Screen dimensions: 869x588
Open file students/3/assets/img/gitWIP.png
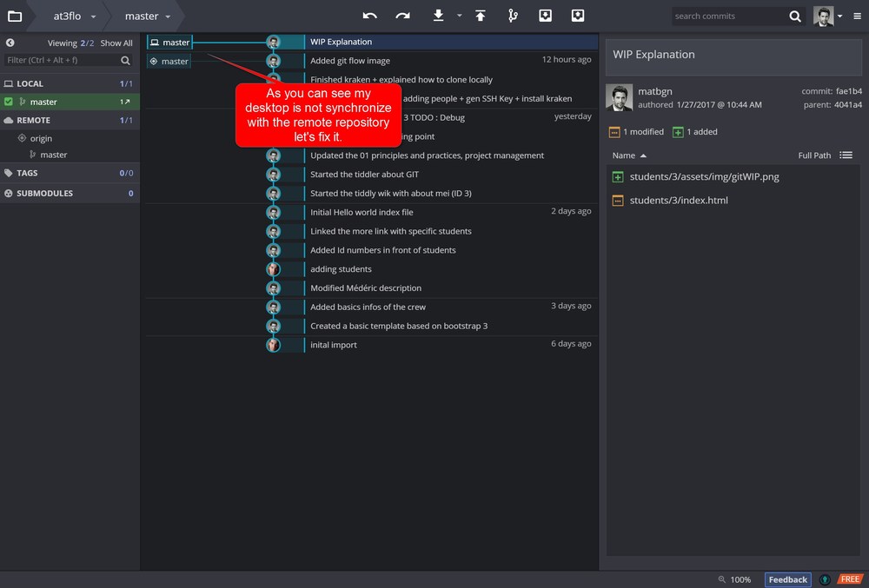[x=704, y=176]
